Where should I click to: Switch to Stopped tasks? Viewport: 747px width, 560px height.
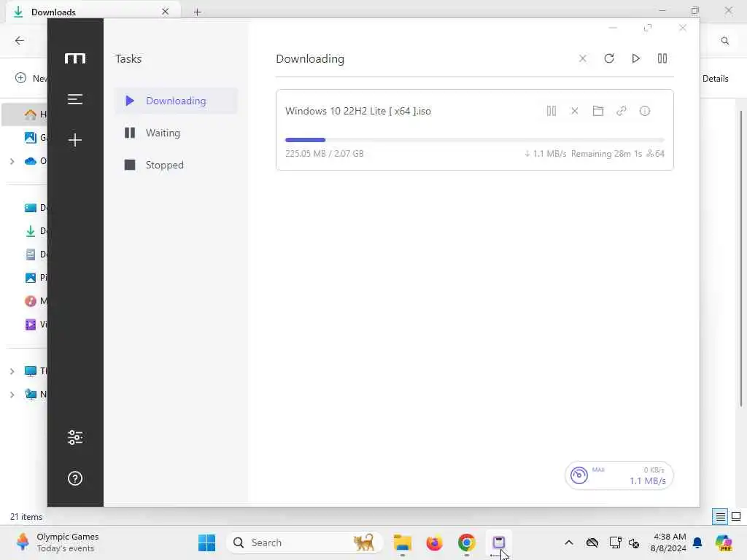pyautogui.click(x=176, y=165)
